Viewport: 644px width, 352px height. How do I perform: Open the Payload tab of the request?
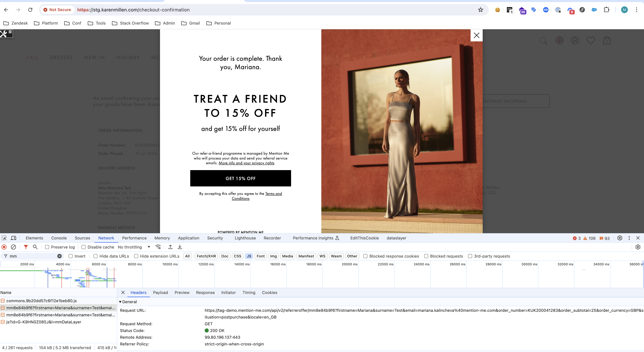click(160, 292)
